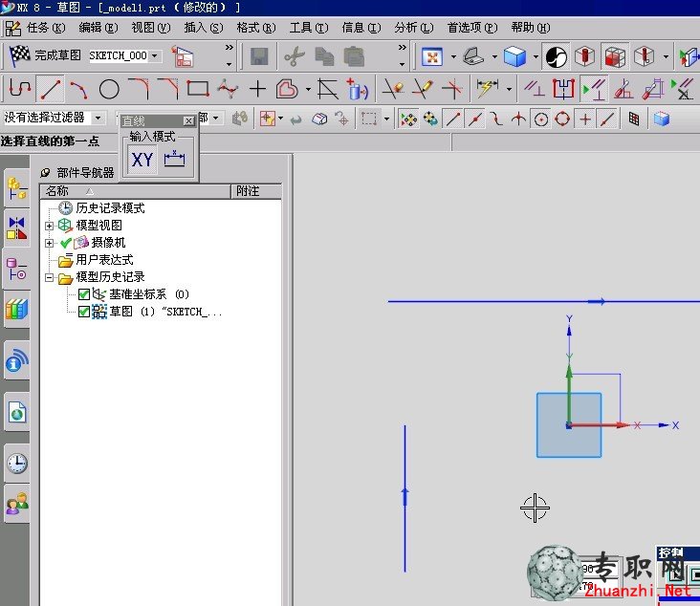Select 历史记录模式 in the navigator
Screen dimensions: 700x606
110,208
